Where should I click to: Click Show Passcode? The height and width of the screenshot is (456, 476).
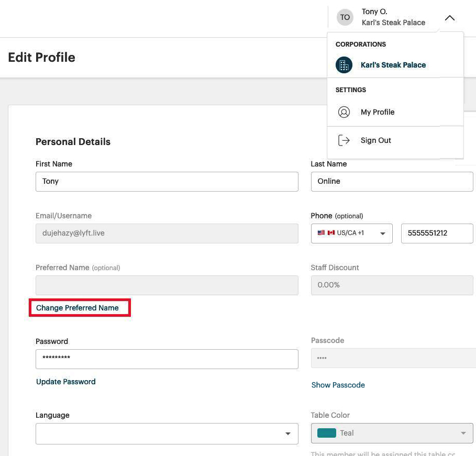(338, 385)
